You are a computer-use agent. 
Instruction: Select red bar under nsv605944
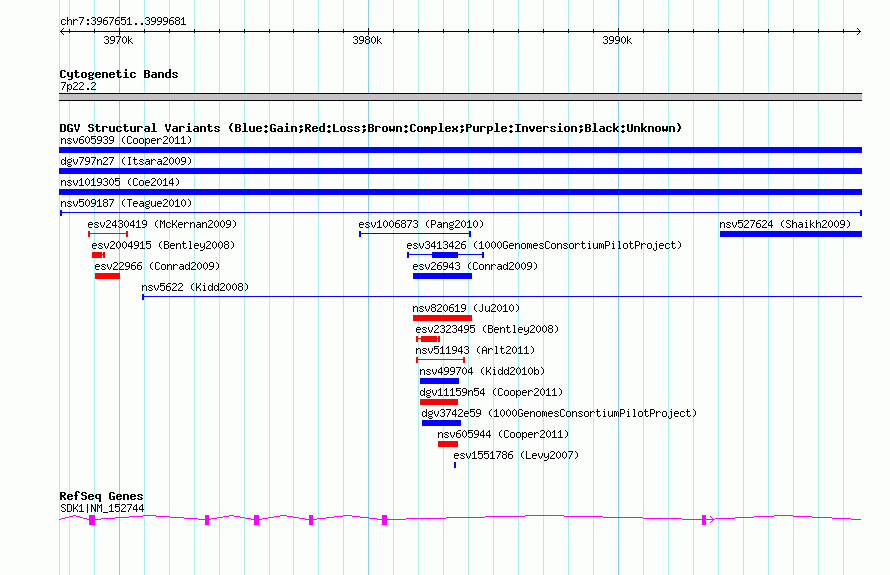point(448,444)
